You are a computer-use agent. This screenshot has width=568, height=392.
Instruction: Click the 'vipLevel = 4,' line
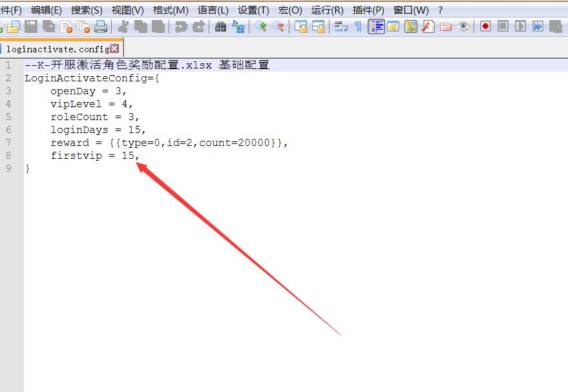click(x=91, y=104)
